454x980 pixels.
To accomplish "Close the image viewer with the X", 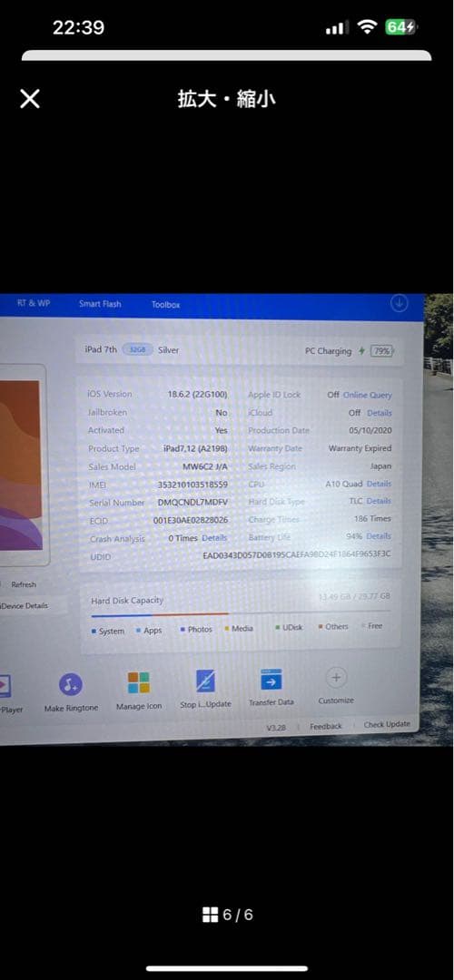I will pyautogui.click(x=30, y=99).
